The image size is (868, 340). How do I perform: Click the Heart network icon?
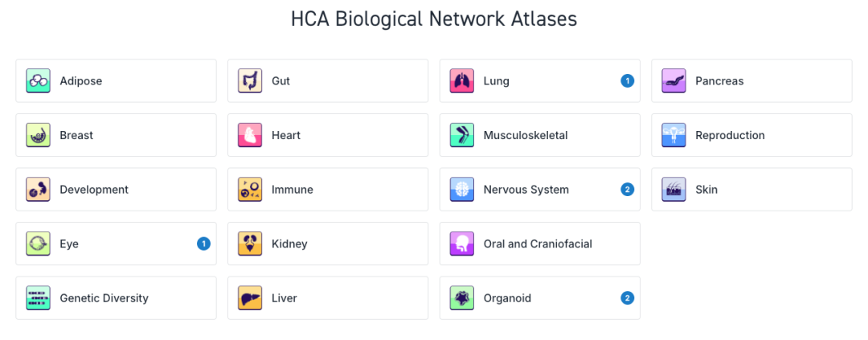click(x=250, y=135)
